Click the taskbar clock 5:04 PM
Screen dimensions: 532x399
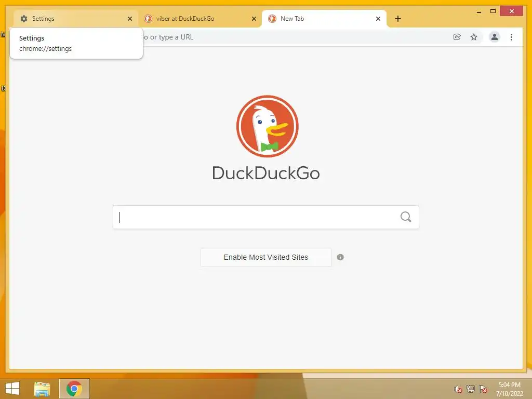click(x=510, y=389)
